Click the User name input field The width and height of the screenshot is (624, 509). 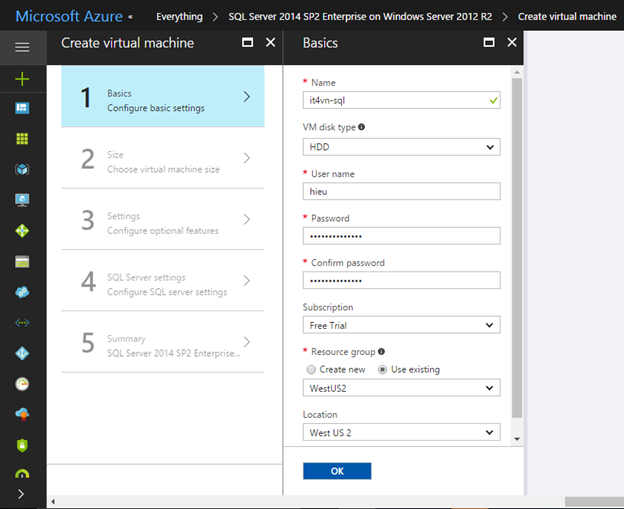pos(401,192)
